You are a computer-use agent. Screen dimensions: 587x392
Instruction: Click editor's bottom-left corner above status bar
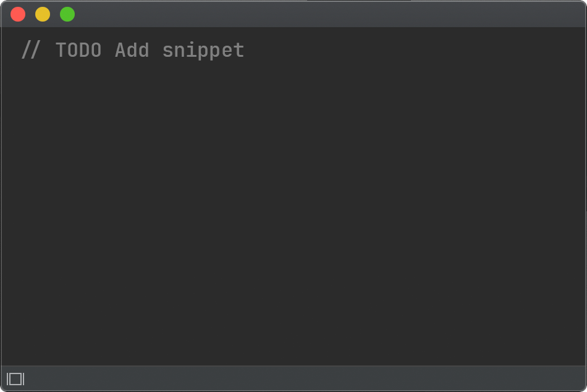(9, 358)
